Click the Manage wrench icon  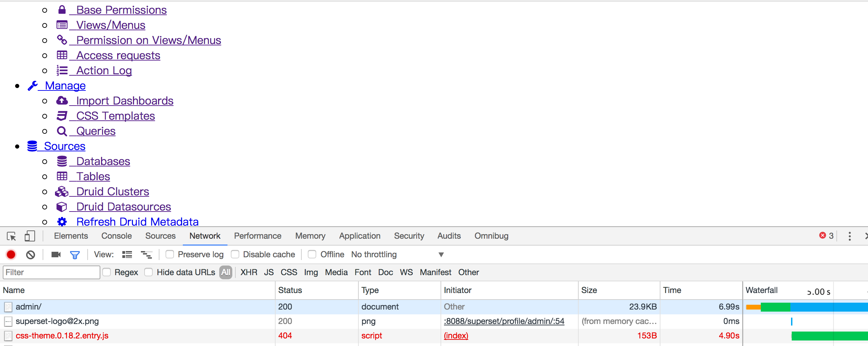(x=33, y=85)
